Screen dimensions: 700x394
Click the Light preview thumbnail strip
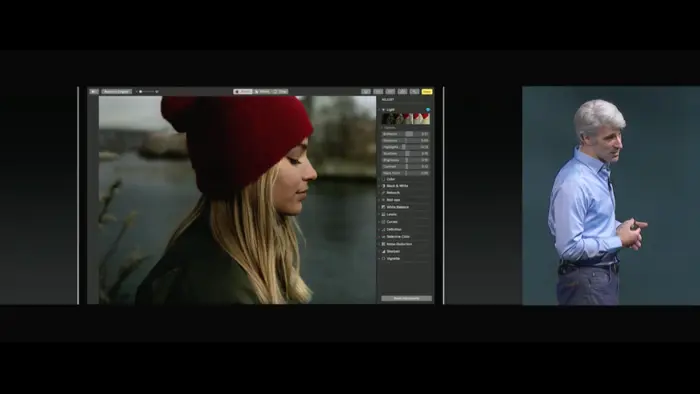pos(405,118)
